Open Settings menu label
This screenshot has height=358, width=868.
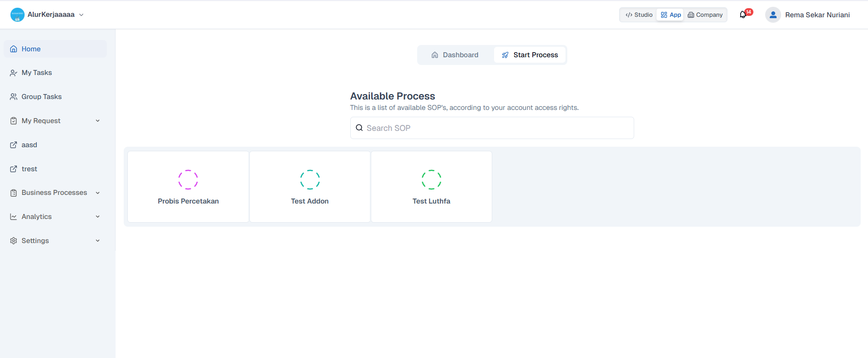point(35,241)
